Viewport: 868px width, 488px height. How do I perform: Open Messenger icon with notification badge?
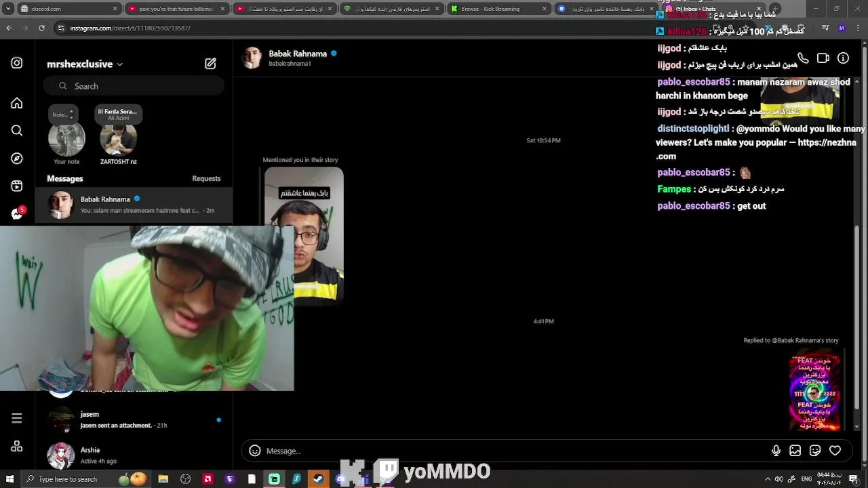[x=18, y=214]
